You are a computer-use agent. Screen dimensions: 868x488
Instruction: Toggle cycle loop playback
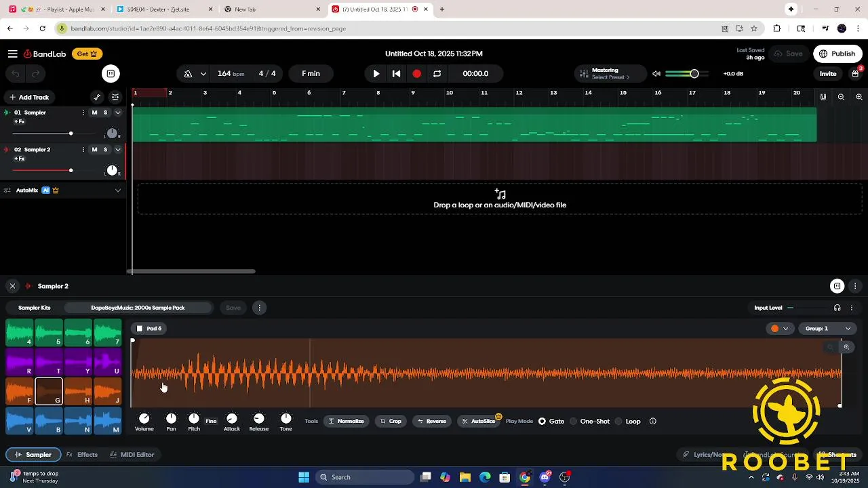437,73
